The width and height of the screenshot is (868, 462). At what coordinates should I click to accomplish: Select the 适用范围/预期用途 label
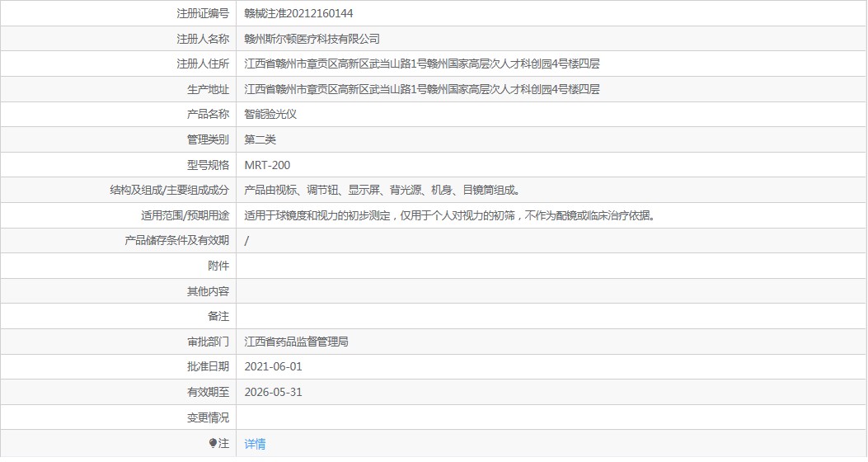click(x=185, y=215)
